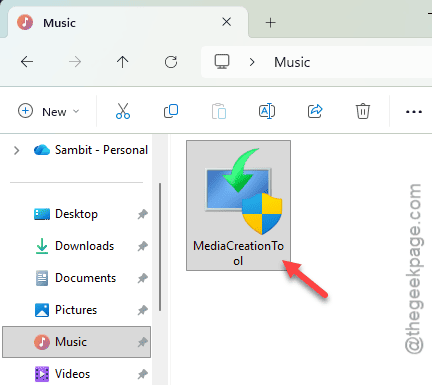Expand the address bar chevron before Music
Viewport: 432px width, 385px height.
(x=252, y=62)
